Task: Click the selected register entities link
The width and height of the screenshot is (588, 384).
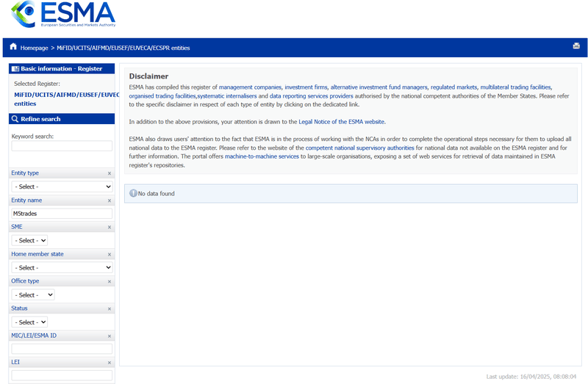Action: click(66, 99)
